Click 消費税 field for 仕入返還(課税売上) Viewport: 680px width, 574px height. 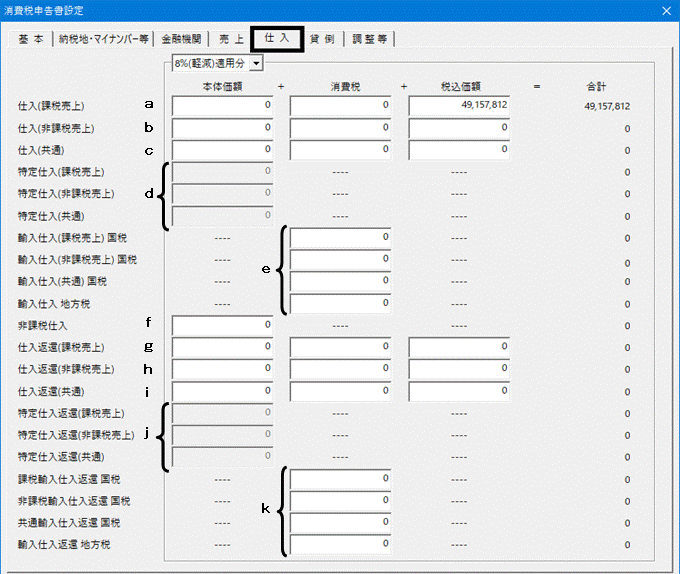click(x=340, y=347)
